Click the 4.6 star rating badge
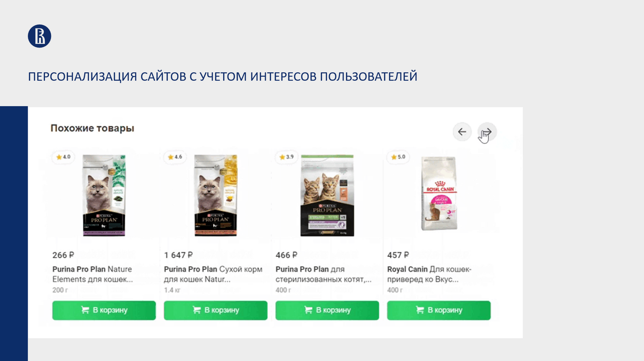The image size is (644, 361). [175, 157]
